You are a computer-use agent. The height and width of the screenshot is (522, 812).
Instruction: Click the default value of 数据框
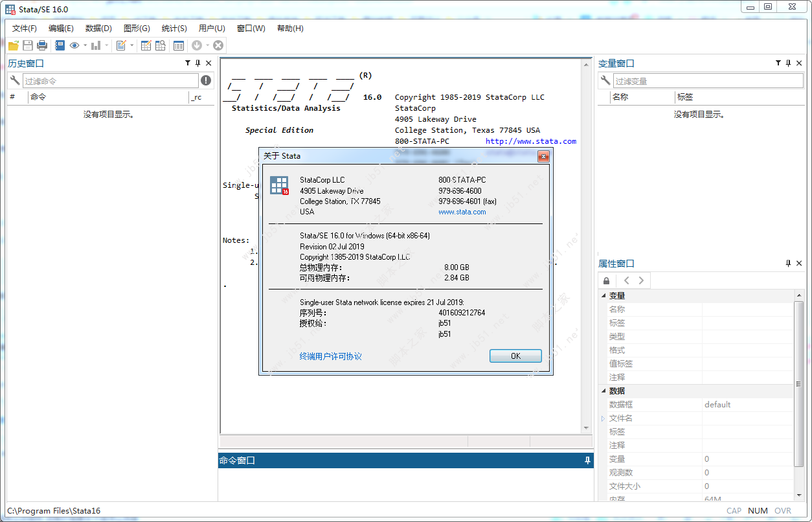[x=717, y=405]
